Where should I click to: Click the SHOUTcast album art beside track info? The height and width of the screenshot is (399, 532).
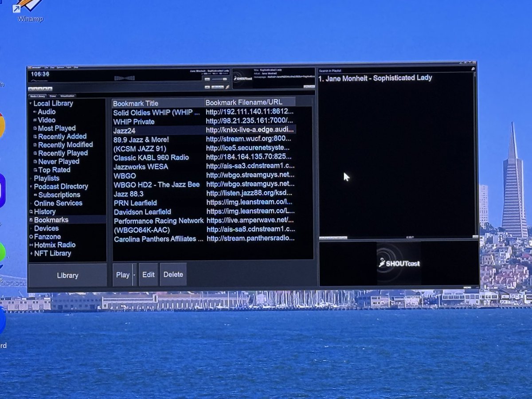coord(243,78)
